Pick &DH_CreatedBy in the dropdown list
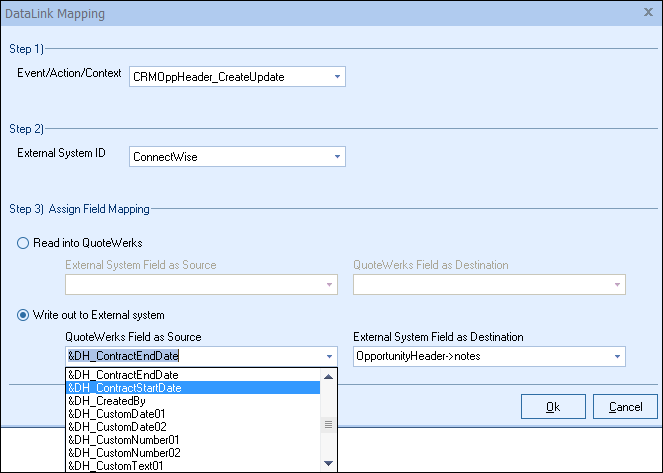Viewport: 663px width, 473px height. coord(190,400)
